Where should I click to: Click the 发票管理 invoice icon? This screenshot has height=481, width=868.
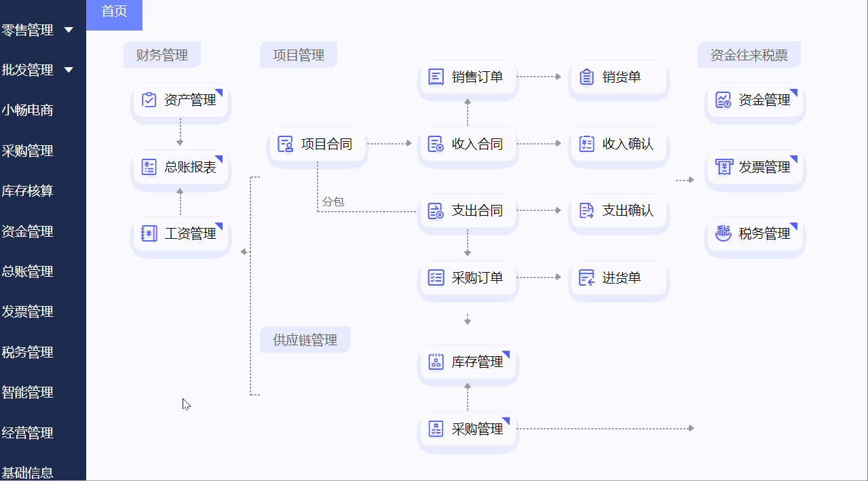723,167
